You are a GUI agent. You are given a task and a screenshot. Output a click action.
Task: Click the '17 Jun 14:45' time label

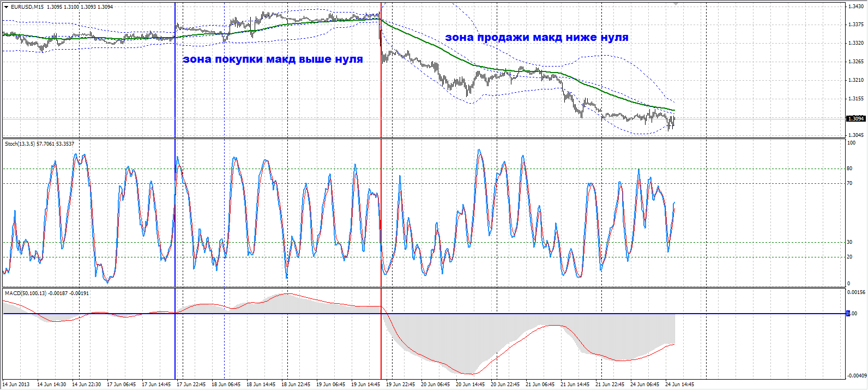tap(156, 385)
